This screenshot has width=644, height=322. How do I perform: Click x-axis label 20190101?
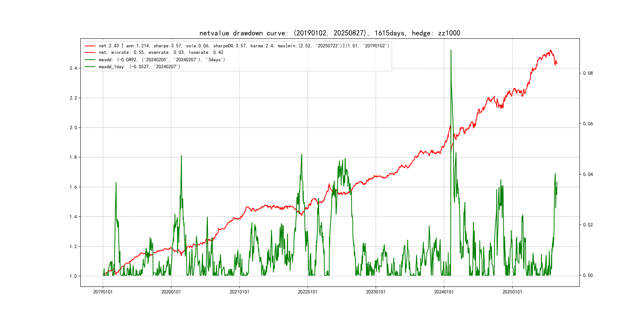pos(103,292)
